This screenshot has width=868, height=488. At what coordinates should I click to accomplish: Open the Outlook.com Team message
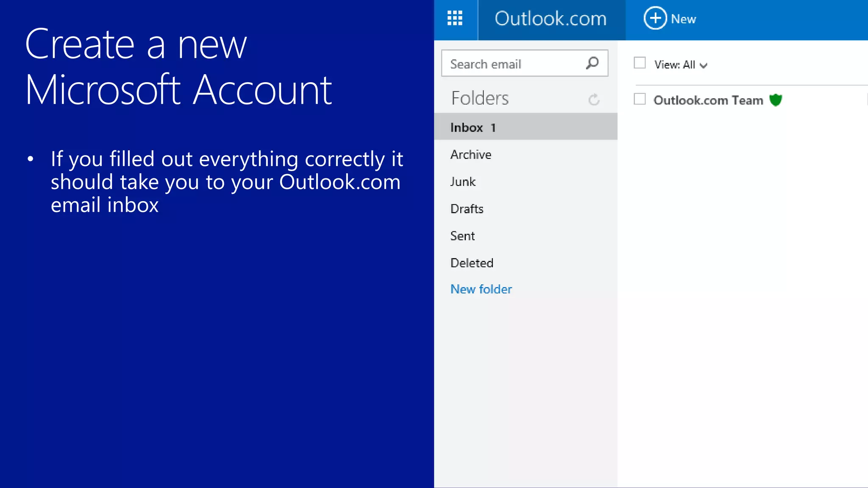(708, 100)
